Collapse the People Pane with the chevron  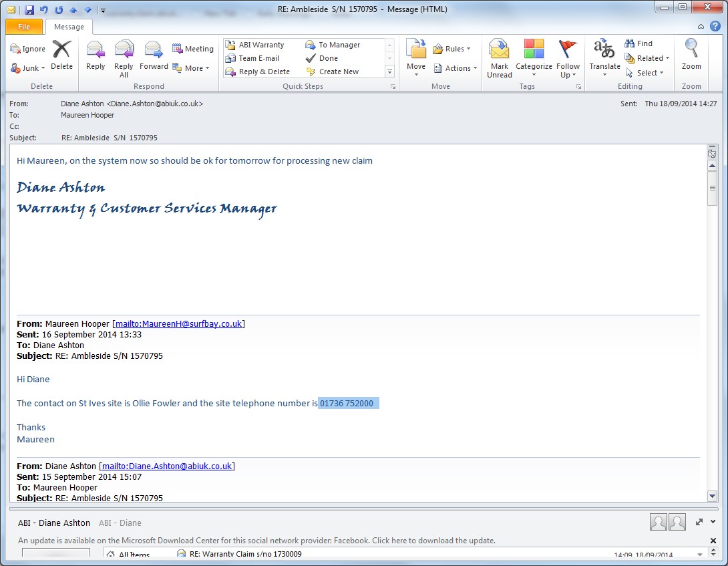point(713,522)
